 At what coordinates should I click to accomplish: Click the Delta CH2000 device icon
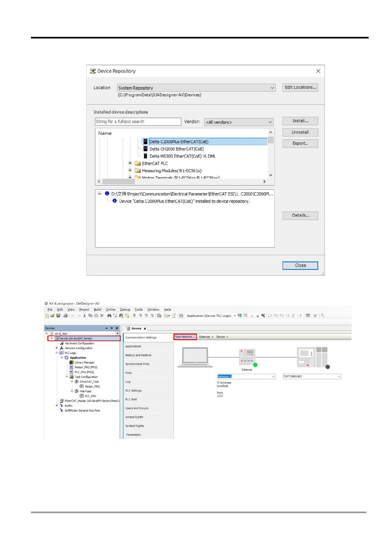[145, 149]
